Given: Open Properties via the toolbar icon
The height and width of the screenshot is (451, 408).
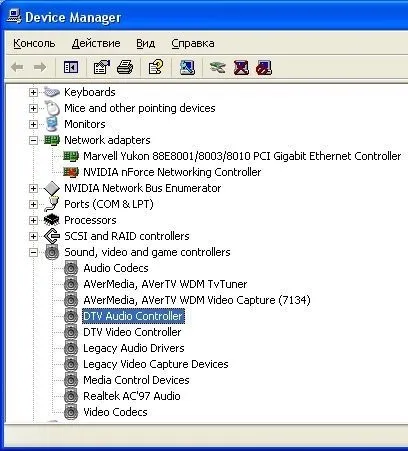Looking at the screenshot, I should click(101, 67).
